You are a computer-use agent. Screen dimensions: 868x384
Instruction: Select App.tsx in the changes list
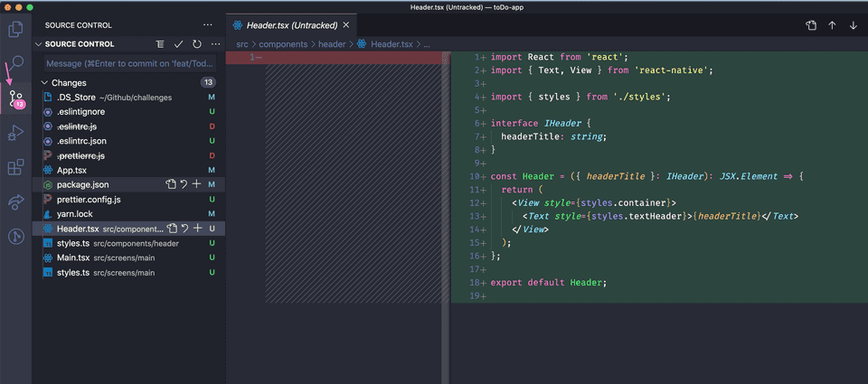point(72,170)
